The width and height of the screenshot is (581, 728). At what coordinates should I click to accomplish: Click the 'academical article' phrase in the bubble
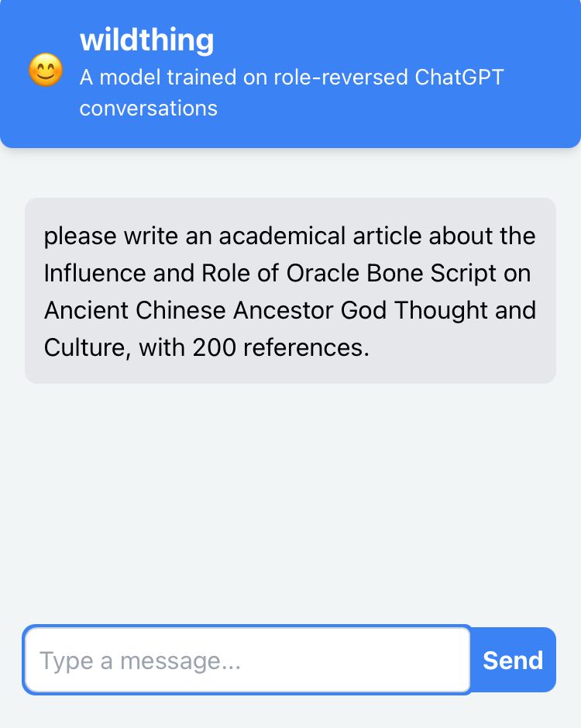(321, 236)
